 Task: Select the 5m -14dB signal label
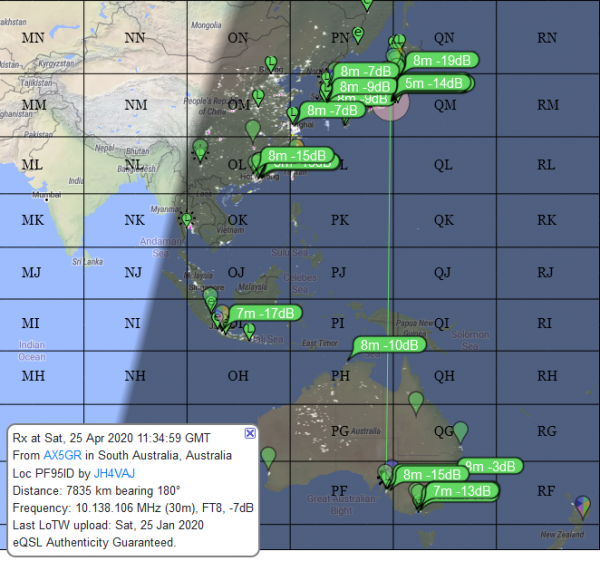coord(433,84)
